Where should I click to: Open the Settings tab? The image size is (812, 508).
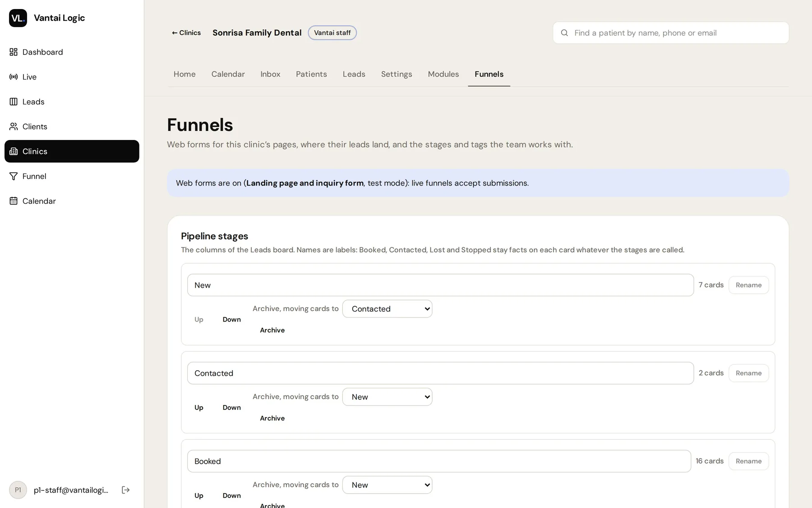pos(397,74)
